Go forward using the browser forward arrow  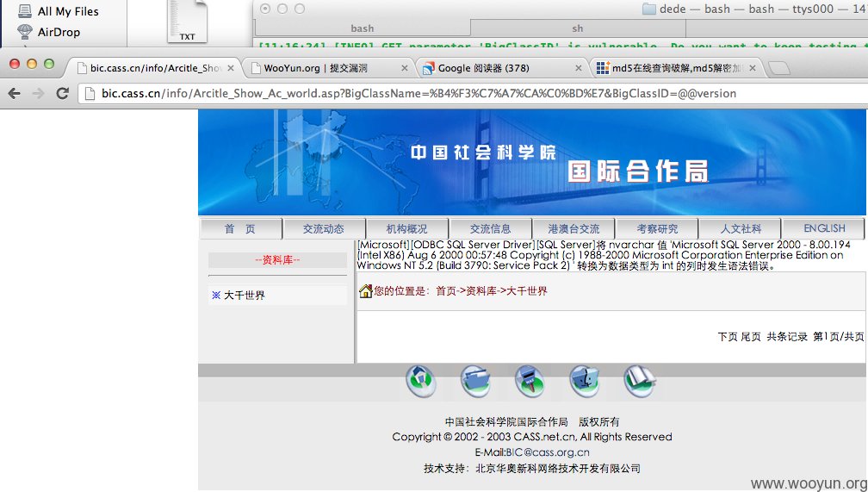(38, 94)
